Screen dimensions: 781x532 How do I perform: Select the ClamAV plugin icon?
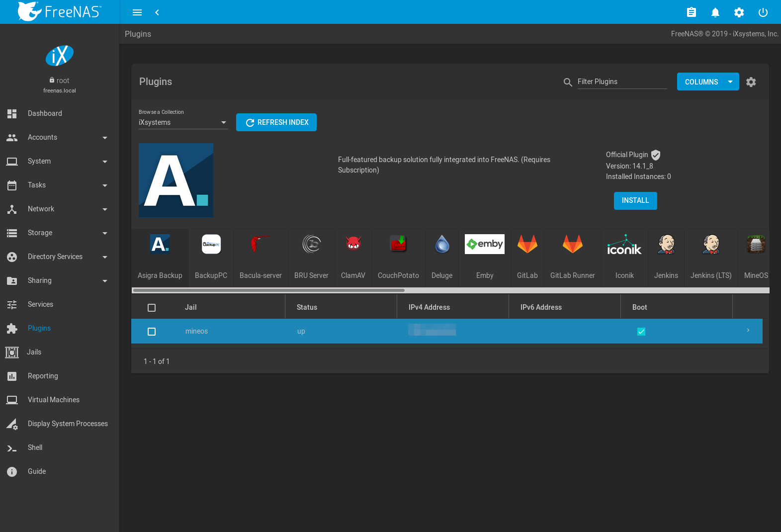(x=353, y=244)
